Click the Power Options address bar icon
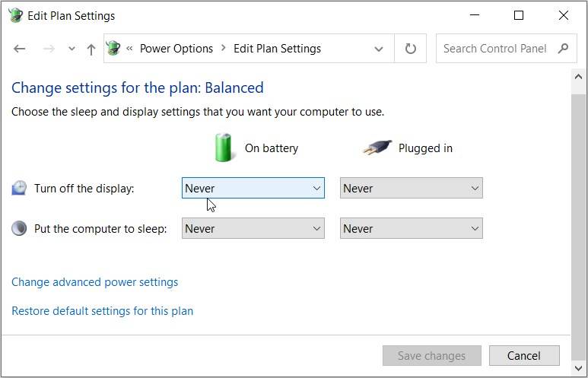The width and height of the screenshot is (588, 378). 113,49
